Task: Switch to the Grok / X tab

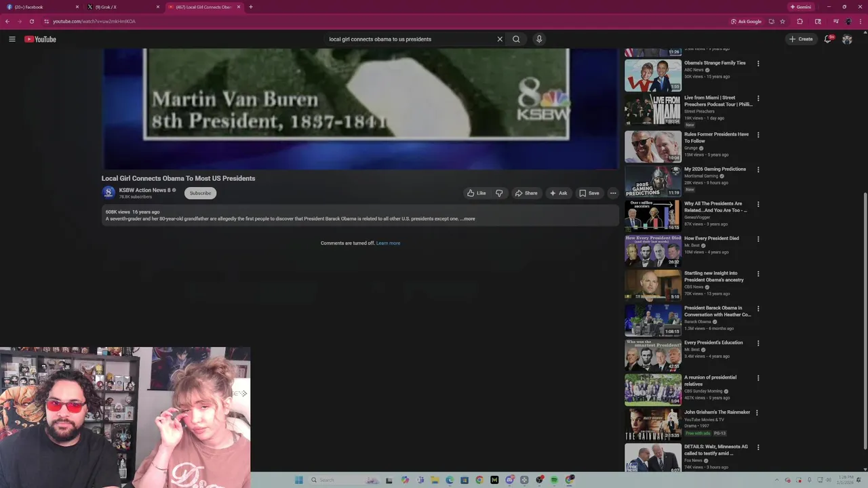Action: [122, 7]
